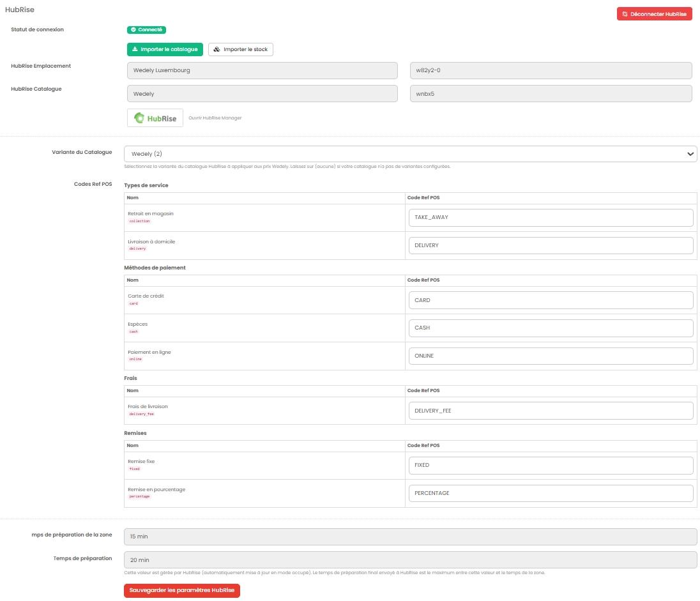Click the Frais de livraison label

pyautogui.click(x=148, y=406)
